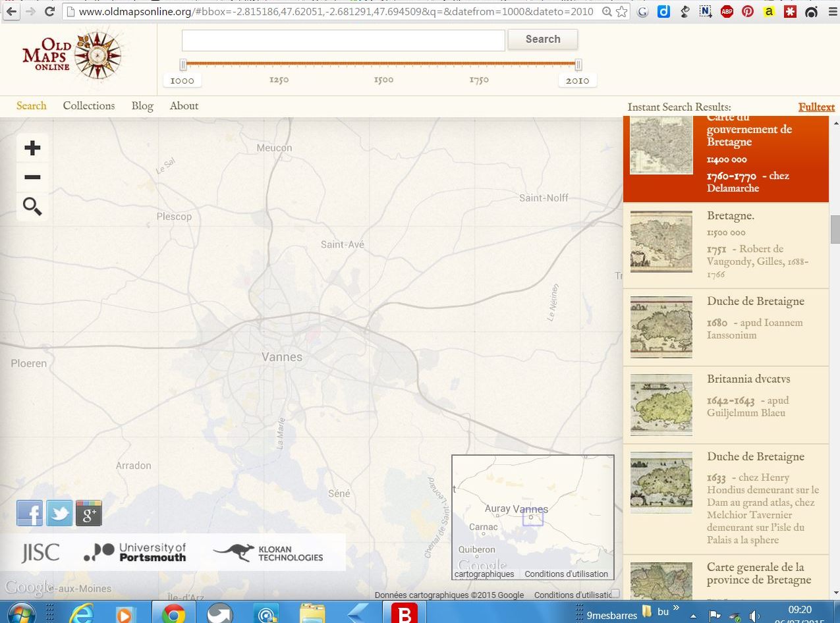Go back with browser back arrow

point(11,11)
